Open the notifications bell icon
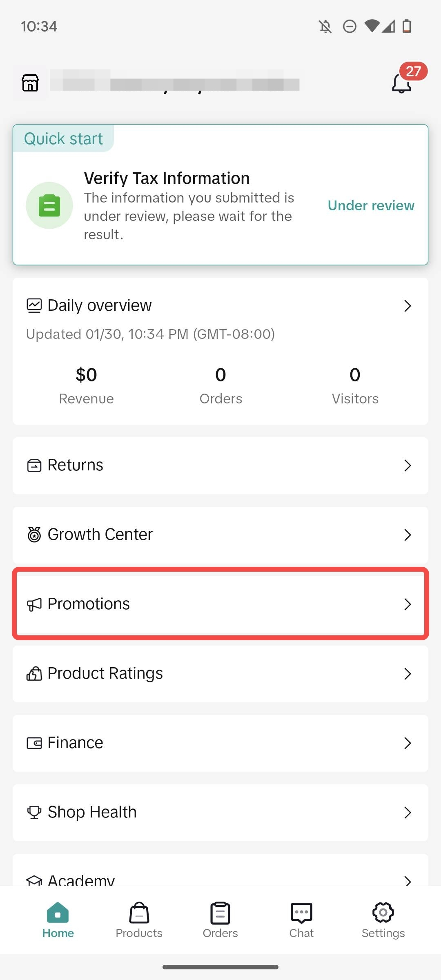 [401, 83]
